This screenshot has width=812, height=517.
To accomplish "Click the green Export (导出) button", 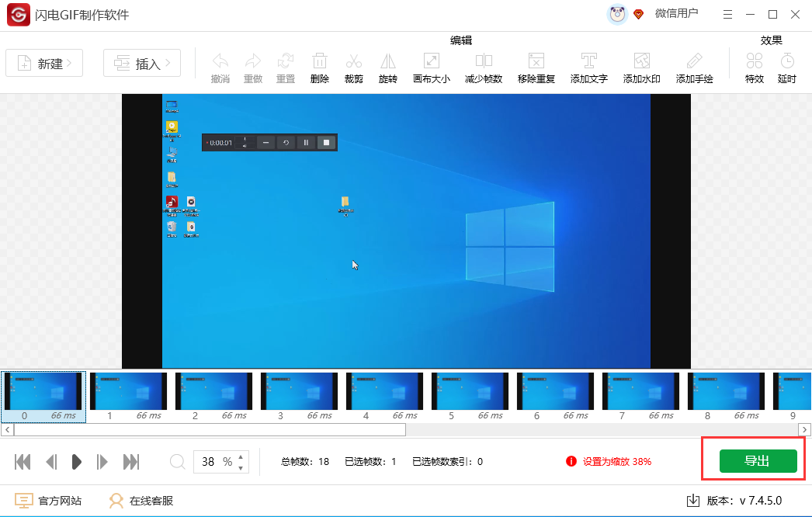I will (758, 461).
